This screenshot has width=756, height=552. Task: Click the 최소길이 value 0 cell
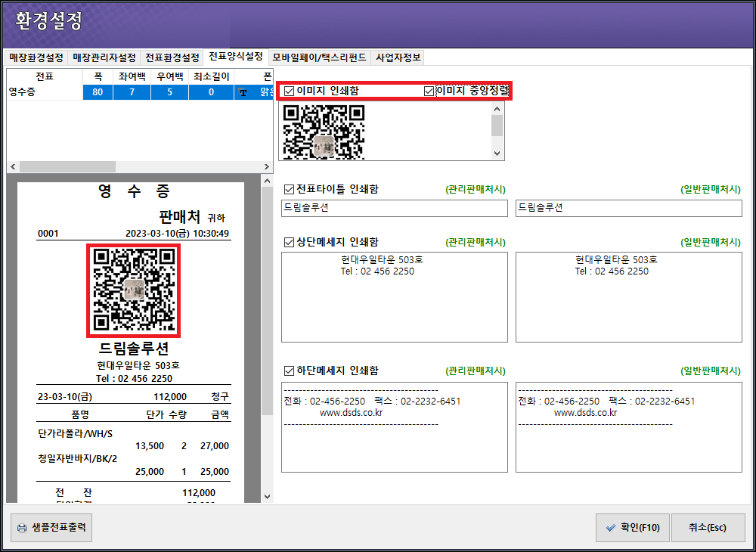click(211, 92)
